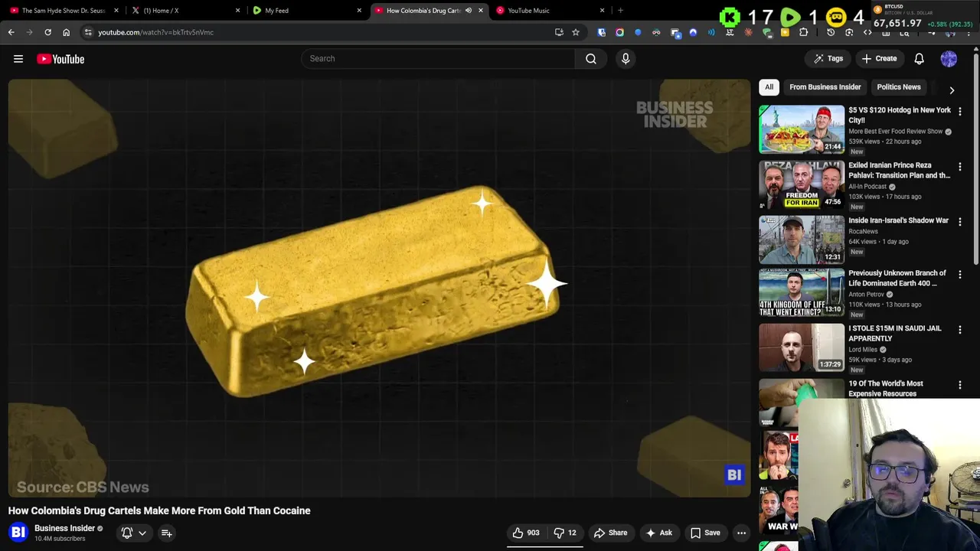The width and height of the screenshot is (980, 551).
Task: Share the video
Action: point(610,533)
